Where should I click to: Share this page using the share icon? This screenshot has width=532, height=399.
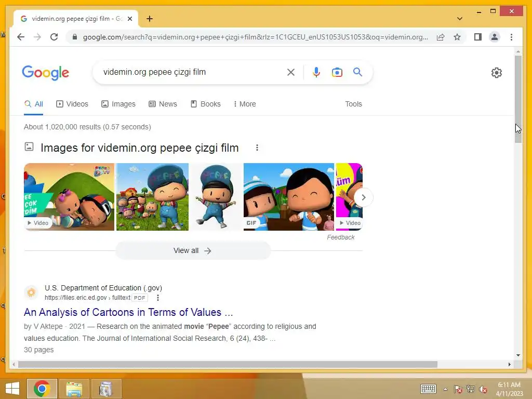click(x=441, y=37)
